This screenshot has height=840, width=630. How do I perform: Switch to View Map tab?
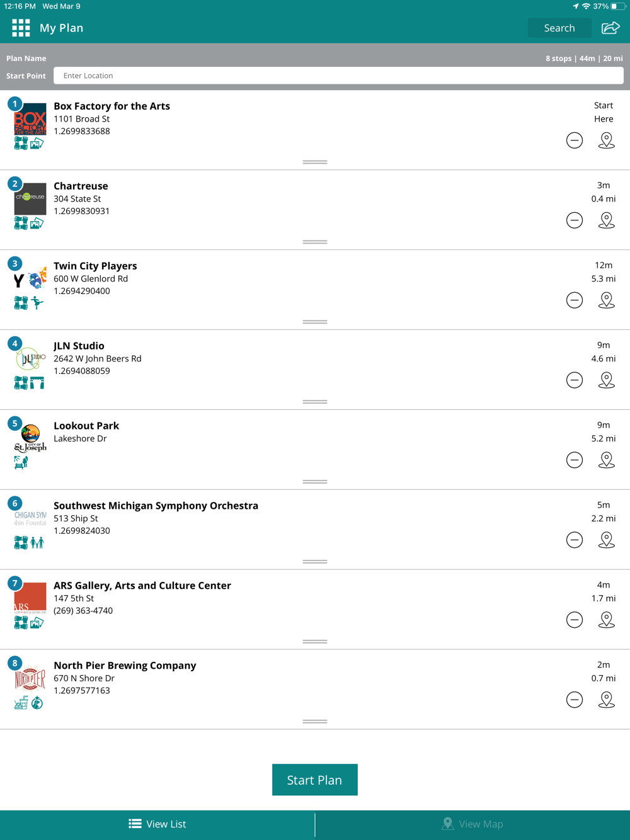coord(472,824)
